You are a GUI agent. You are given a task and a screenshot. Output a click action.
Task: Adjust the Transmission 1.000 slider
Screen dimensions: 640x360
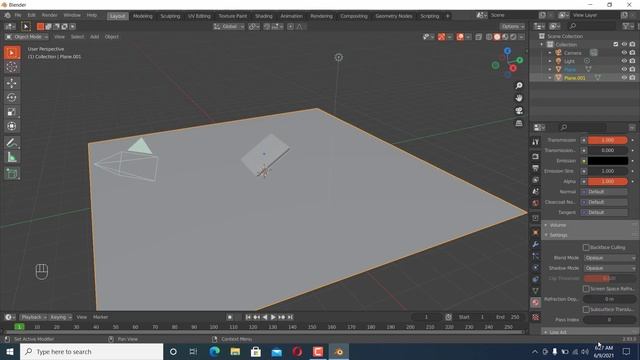[608, 140]
